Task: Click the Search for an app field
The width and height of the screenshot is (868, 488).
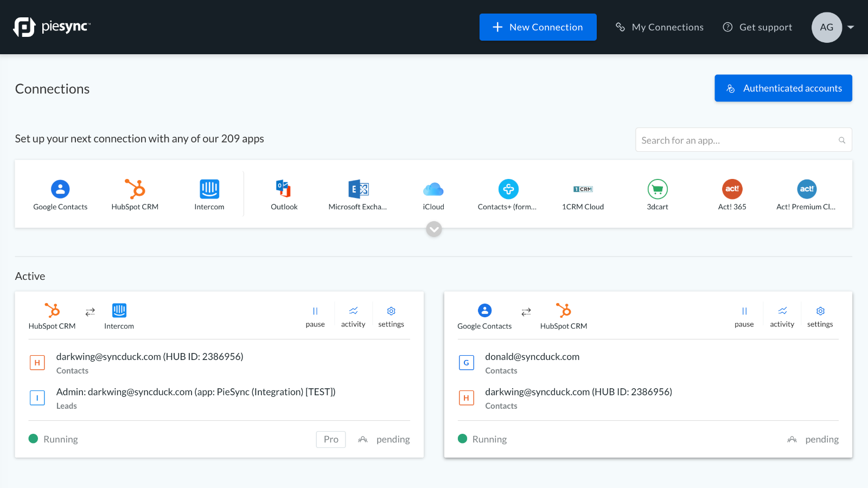Action: coord(738,140)
